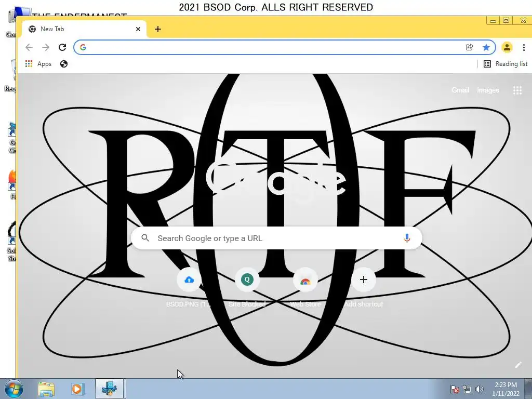Open the volume speaker tray icon
The width and height of the screenshot is (532, 399).
pyautogui.click(x=479, y=389)
